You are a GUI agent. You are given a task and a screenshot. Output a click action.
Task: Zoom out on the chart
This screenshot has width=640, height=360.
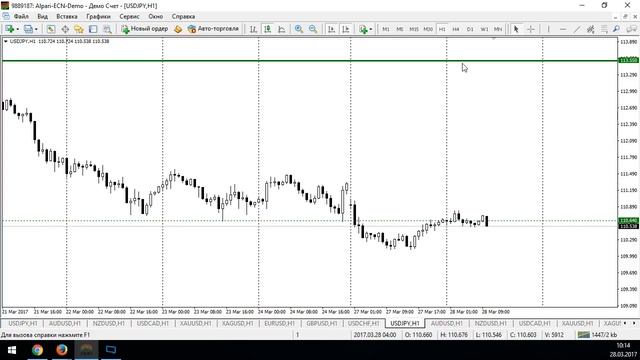click(313, 29)
